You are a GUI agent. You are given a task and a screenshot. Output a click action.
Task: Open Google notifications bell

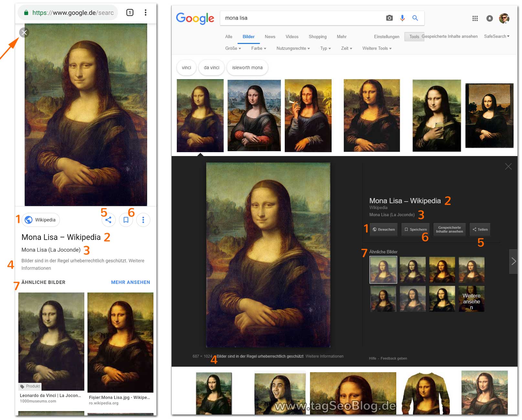coord(490,18)
